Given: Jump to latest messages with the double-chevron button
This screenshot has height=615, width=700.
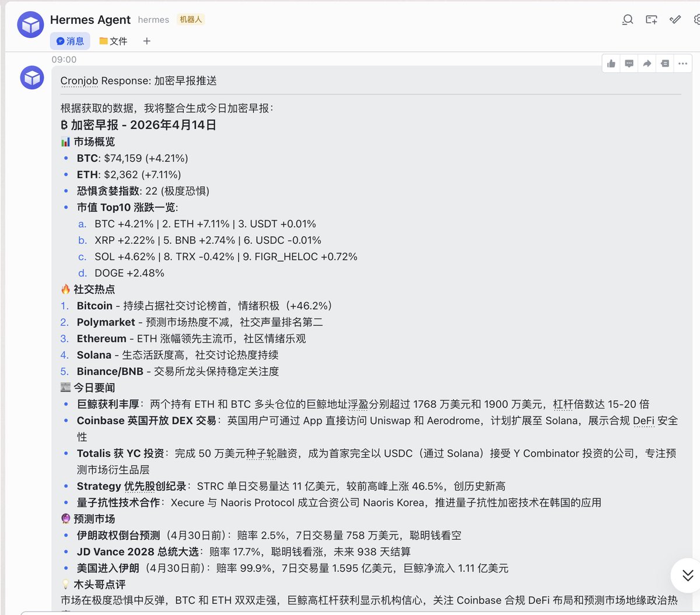Looking at the screenshot, I should coord(687,575).
